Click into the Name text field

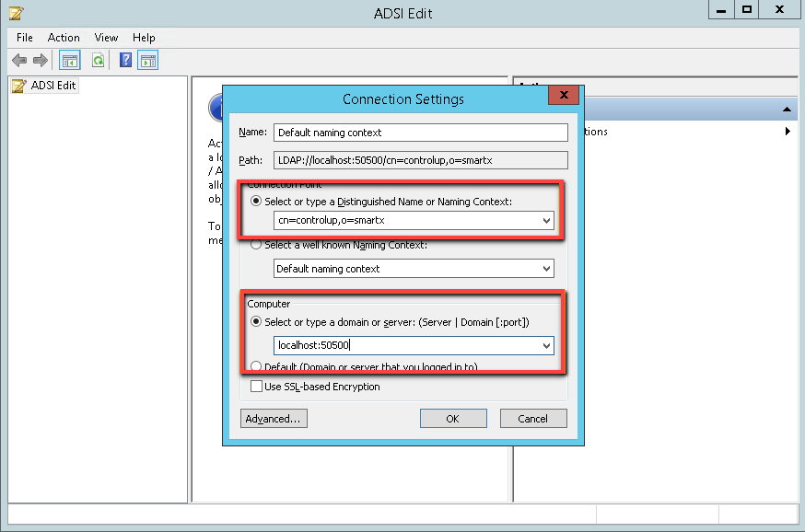point(421,133)
